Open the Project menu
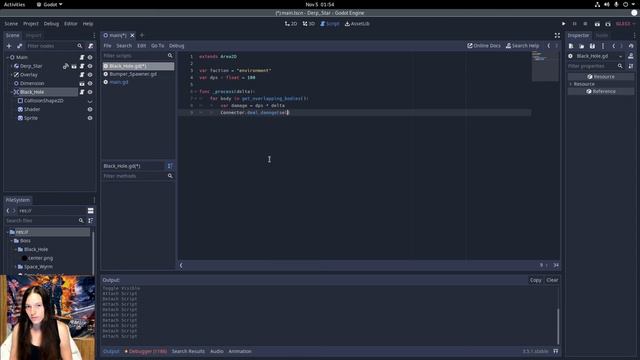Image resolution: width=640 pixels, height=360 pixels. [31, 24]
